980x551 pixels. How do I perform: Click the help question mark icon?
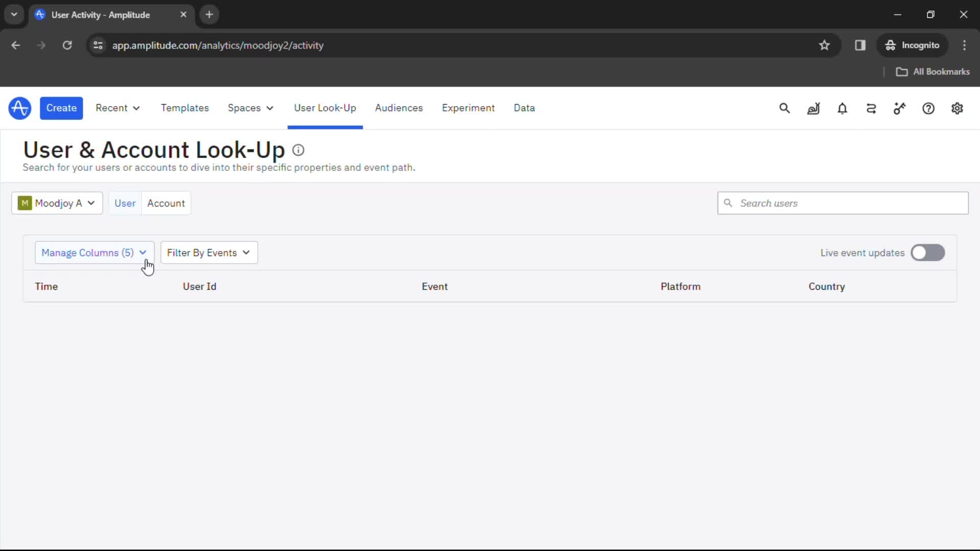point(929,108)
